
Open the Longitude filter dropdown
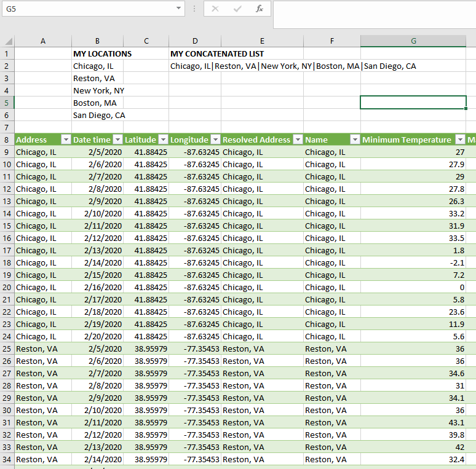[215, 140]
